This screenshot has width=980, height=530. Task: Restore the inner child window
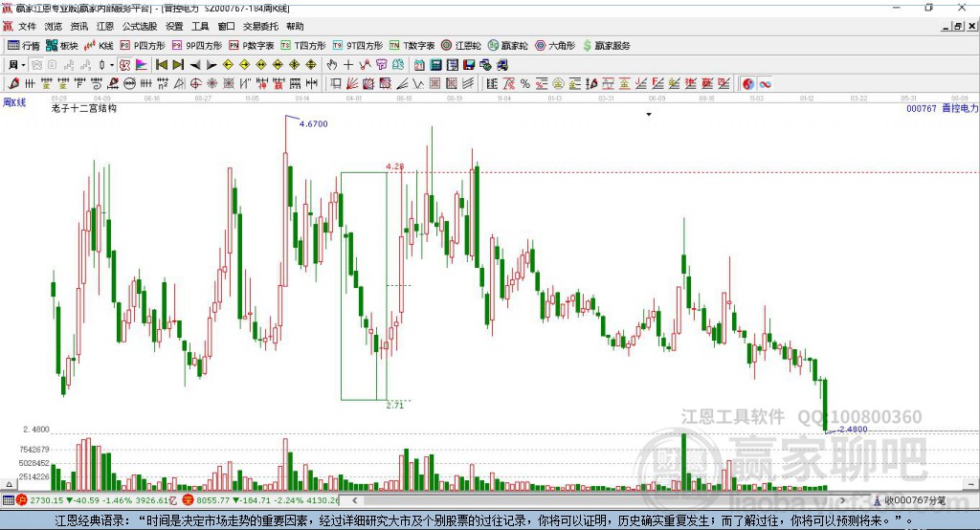(x=958, y=26)
